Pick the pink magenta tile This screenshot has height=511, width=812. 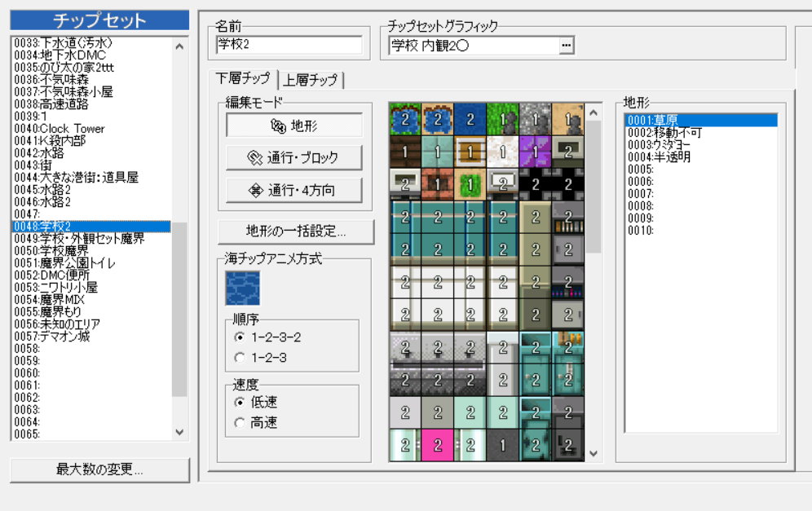coord(438,445)
